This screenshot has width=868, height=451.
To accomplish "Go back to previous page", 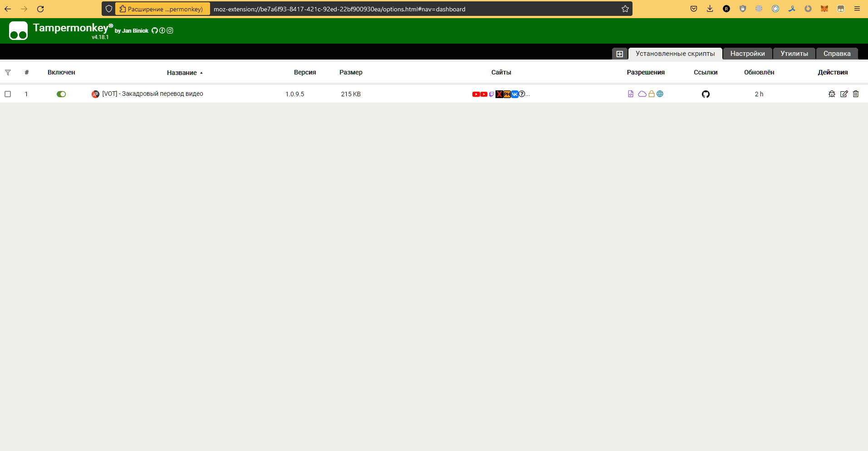I will tap(8, 9).
